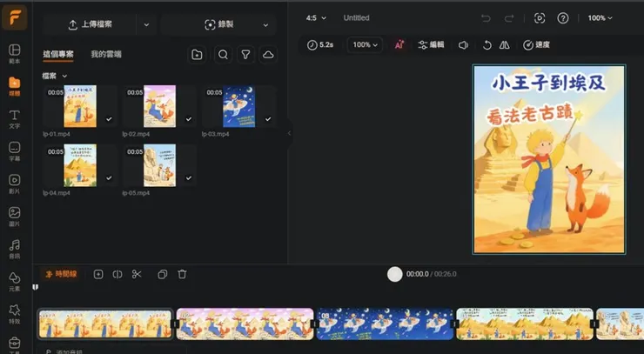The height and width of the screenshot is (354, 644).
Task: Expand the upload file dropdown arrow
Action: point(146,24)
